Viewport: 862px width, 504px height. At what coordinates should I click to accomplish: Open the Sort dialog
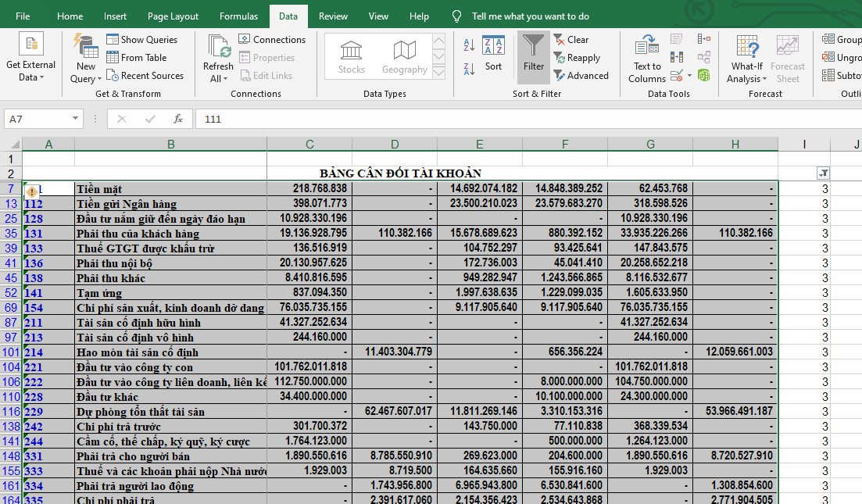[x=493, y=53]
